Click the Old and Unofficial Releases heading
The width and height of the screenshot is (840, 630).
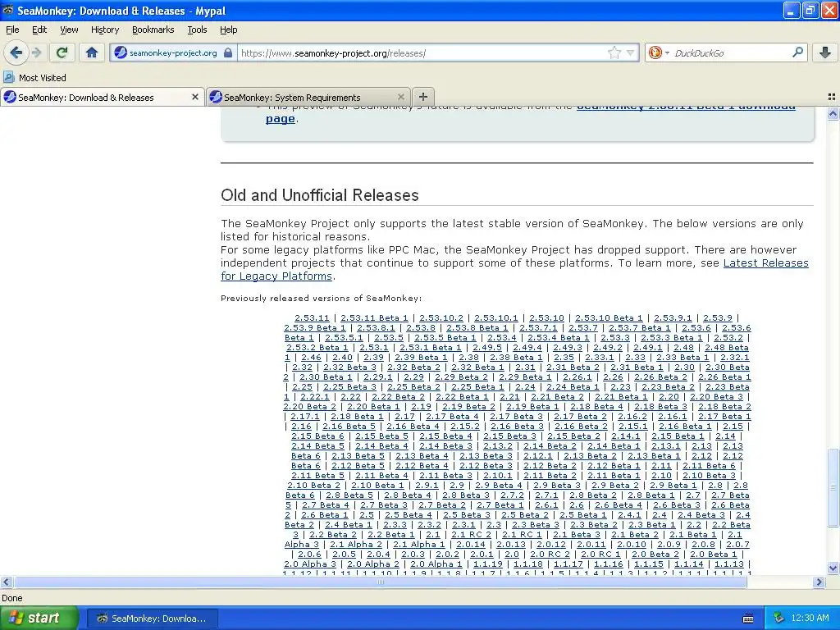pyautogui.click(x=320, y=195)
